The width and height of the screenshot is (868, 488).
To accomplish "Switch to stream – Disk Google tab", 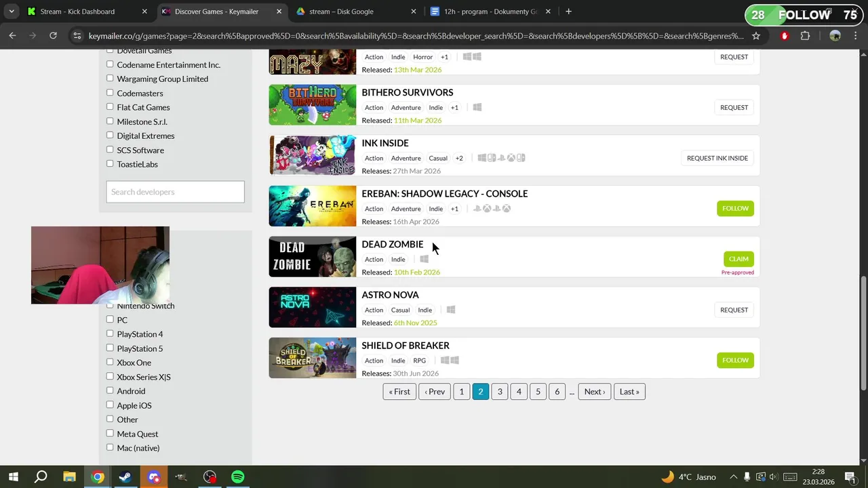I will click(x=356, y=12).
